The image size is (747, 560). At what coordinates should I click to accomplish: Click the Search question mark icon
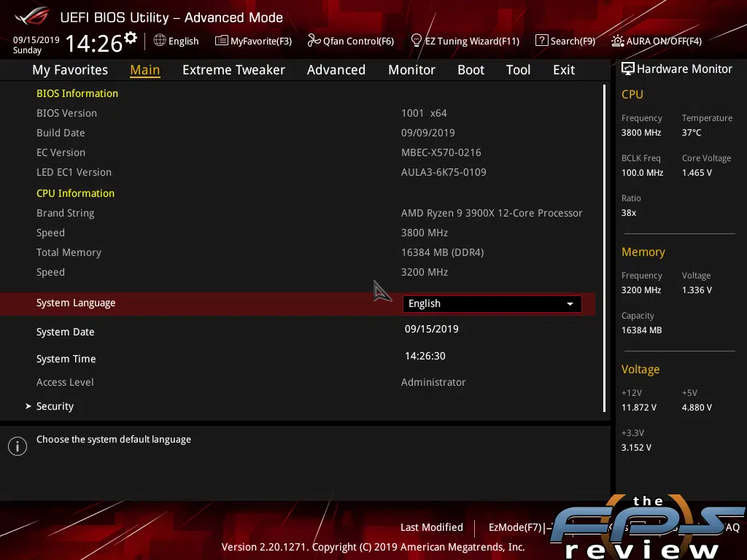point(542,41)
